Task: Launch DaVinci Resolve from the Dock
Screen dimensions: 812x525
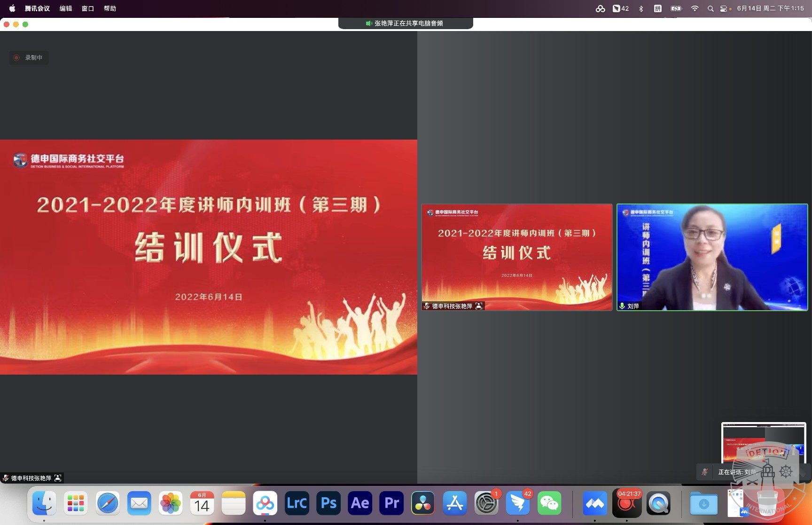Action: pyautogui.click(x=423, y=503)
